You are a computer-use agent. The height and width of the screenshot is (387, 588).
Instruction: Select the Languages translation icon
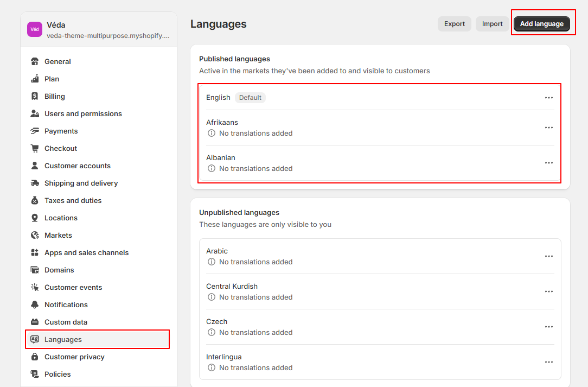[35, 339]
